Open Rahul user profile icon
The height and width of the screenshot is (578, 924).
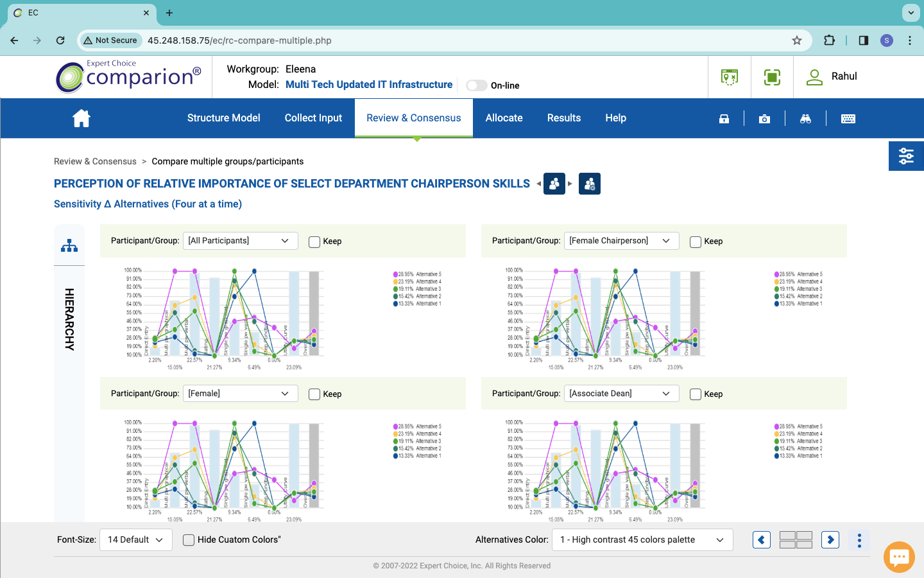click(814, 77)
